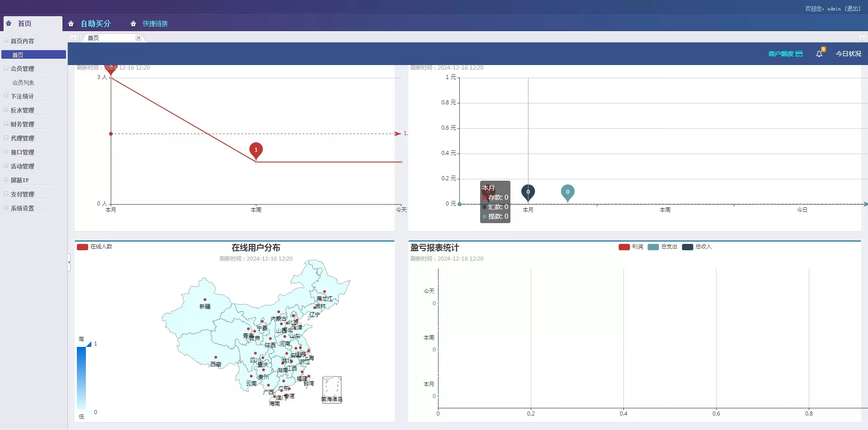Click the 商户额度 credit card icon

pyautogui.click(x=799, y=54)
